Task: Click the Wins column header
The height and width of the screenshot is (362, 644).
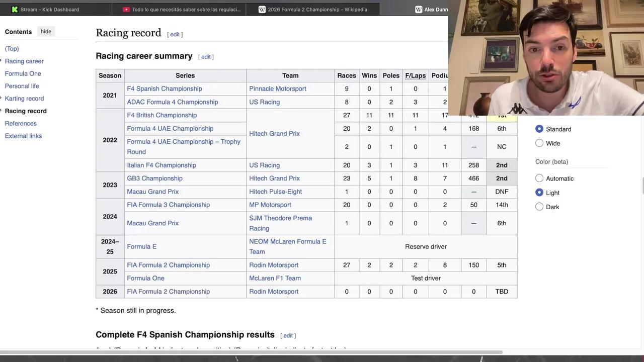Action: point(369,75)
